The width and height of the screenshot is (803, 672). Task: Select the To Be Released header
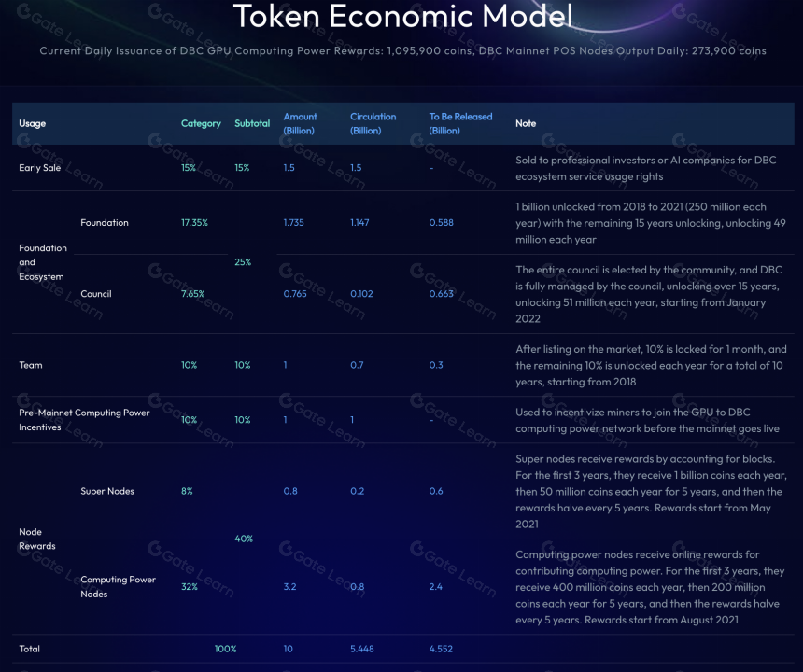(460, 123)
